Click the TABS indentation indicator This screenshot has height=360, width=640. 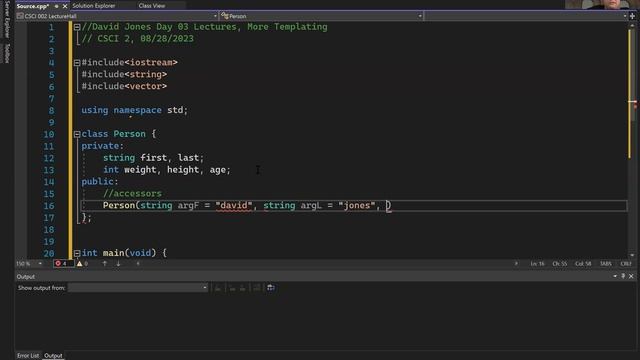coord(606,264)
